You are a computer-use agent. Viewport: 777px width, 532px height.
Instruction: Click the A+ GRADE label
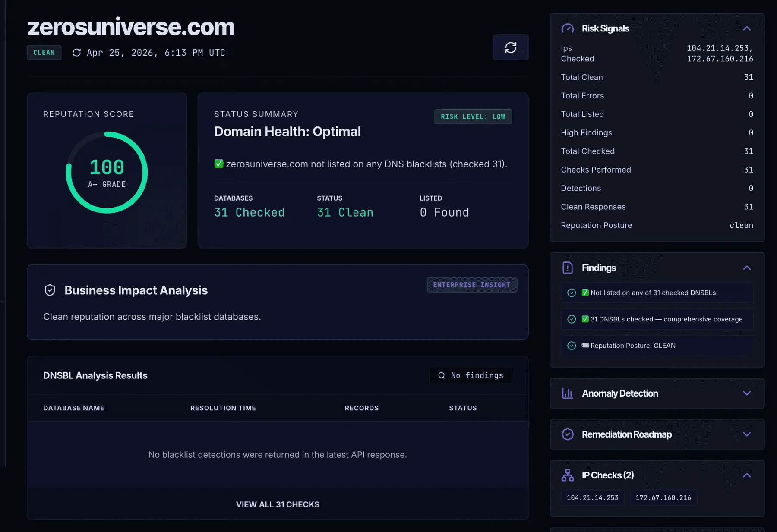(x=107, y=184)
